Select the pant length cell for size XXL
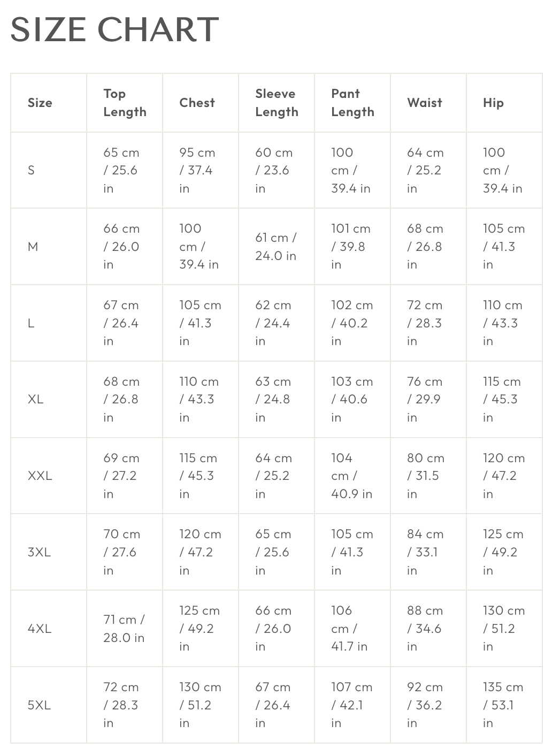Screen dimensions: 560x749 click(351, 476)
